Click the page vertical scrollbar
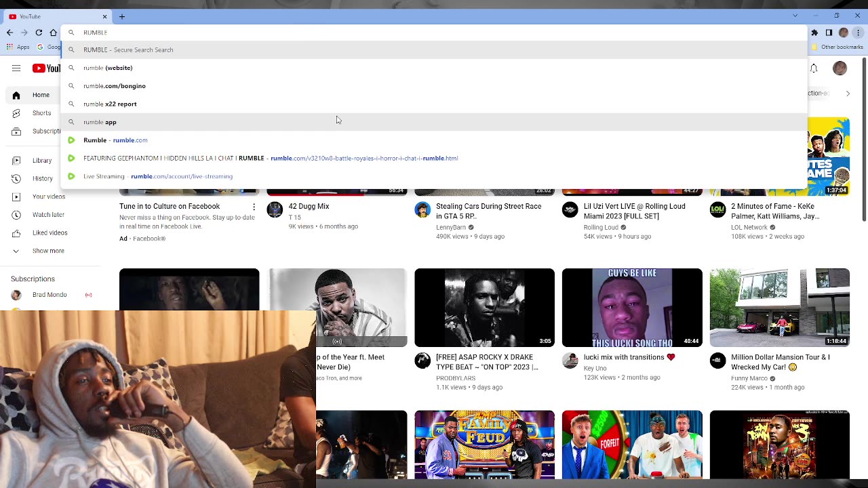Image resolution: width=868 pixels, height=488 pixels. (x=864, y=139)
